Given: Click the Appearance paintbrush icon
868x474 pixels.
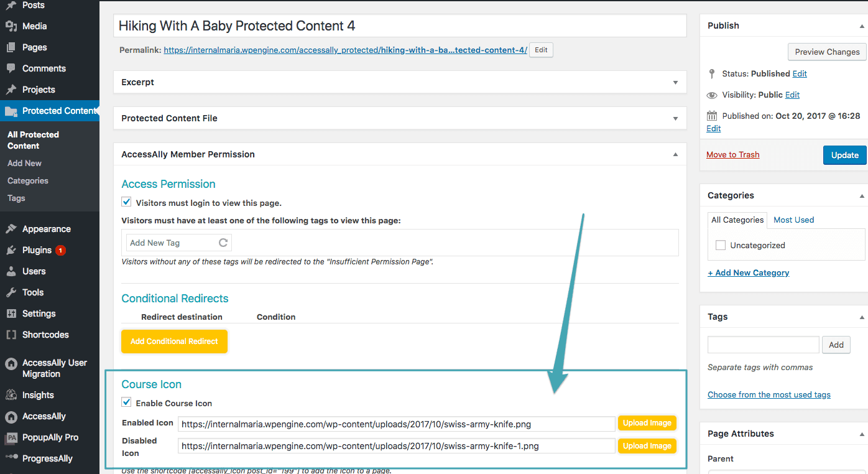Looking at the screenshot, I should tap(11, 229).
